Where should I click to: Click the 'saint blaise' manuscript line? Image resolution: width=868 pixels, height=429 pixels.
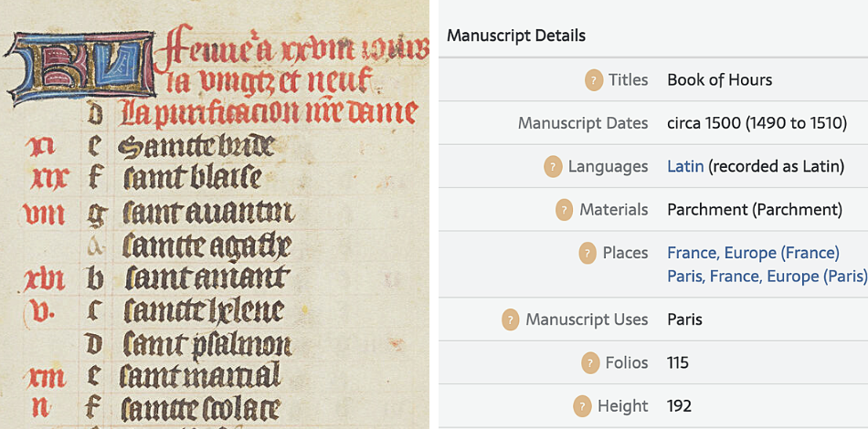[x=192, y=178]
